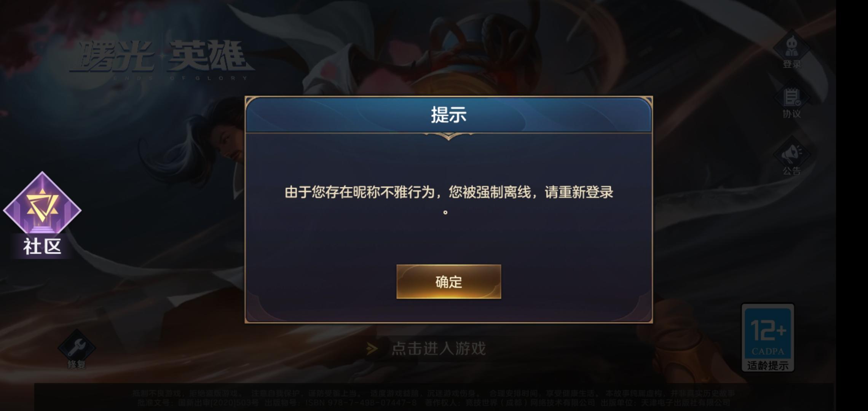
Task: Click the 修复 text label
Action: click(x=77, y=365)
